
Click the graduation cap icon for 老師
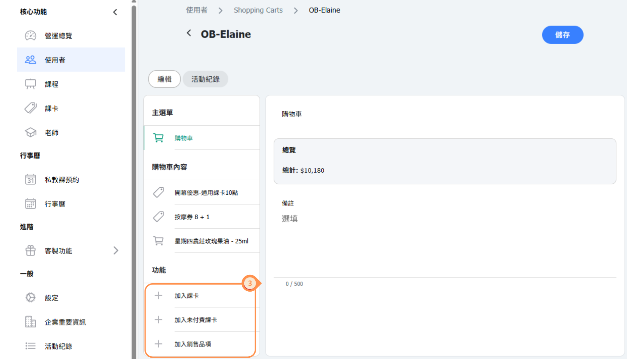[31, 132]
